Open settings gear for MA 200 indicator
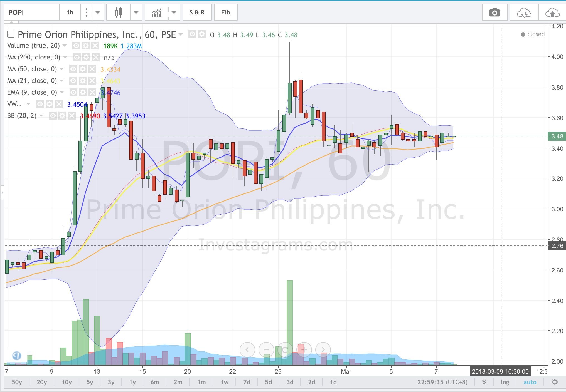The height and width of the screenshot is (392, 566). point(86,58)
